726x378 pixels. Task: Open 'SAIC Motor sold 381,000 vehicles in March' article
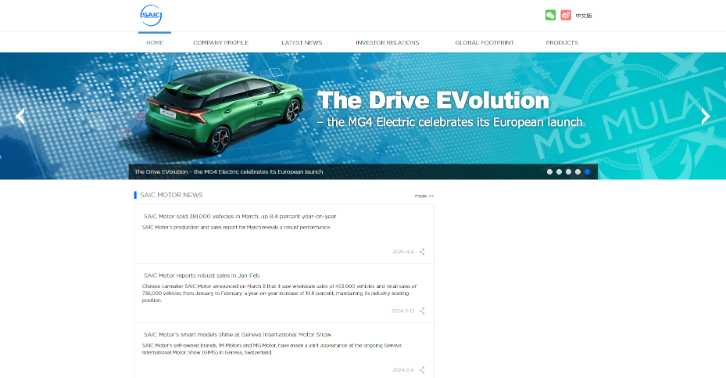(x=240, y=216)
